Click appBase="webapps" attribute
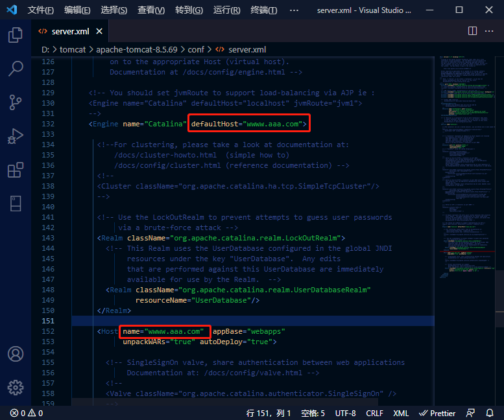 pyautogui.click(x=249, y=331)
